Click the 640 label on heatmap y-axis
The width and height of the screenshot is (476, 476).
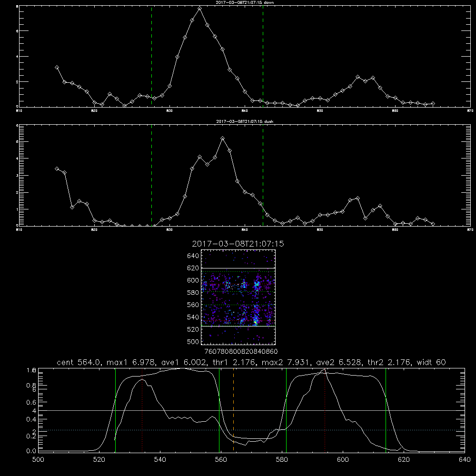(193, 256)
